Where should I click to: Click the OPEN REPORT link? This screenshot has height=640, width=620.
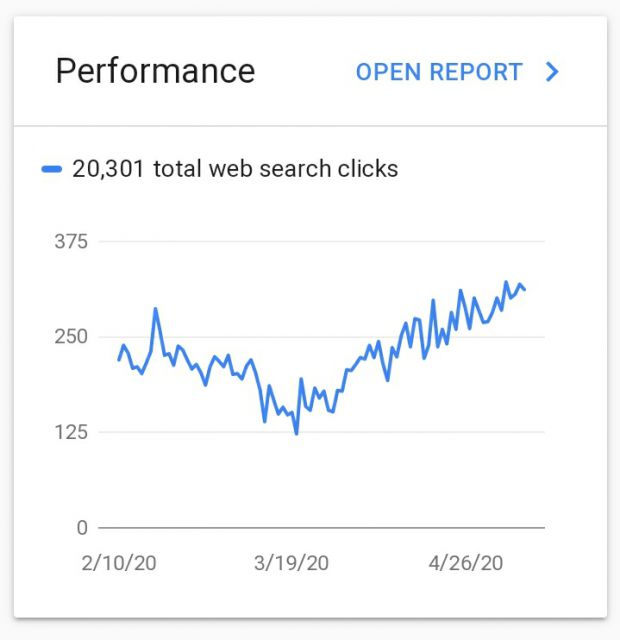click(x=439, y=72)
